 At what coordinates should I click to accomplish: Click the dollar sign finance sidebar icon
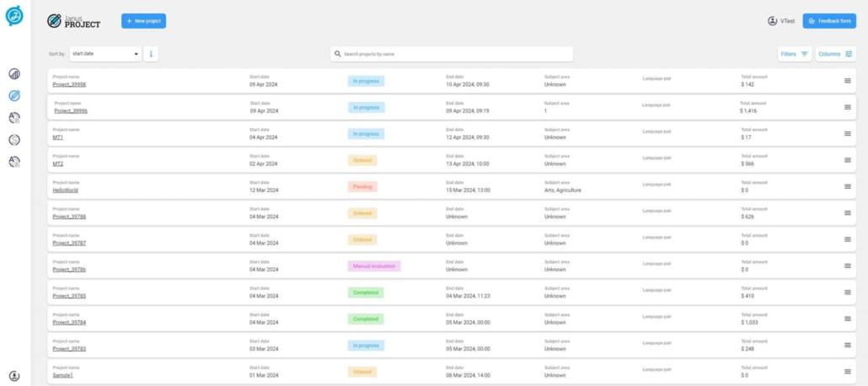pyautogui.click(x=14, y=140)
